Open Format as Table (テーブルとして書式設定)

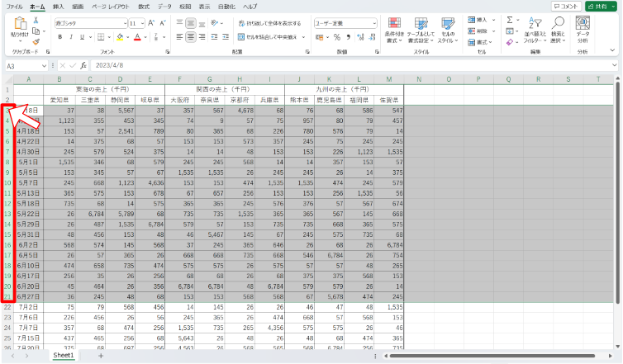pyautogui.click(x=421, y=31)
